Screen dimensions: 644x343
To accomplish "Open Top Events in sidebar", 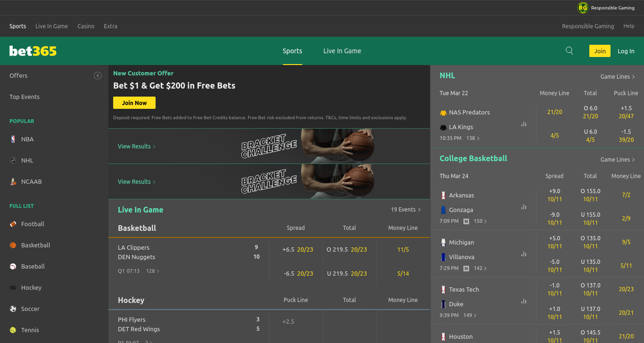I will point(25,97).
